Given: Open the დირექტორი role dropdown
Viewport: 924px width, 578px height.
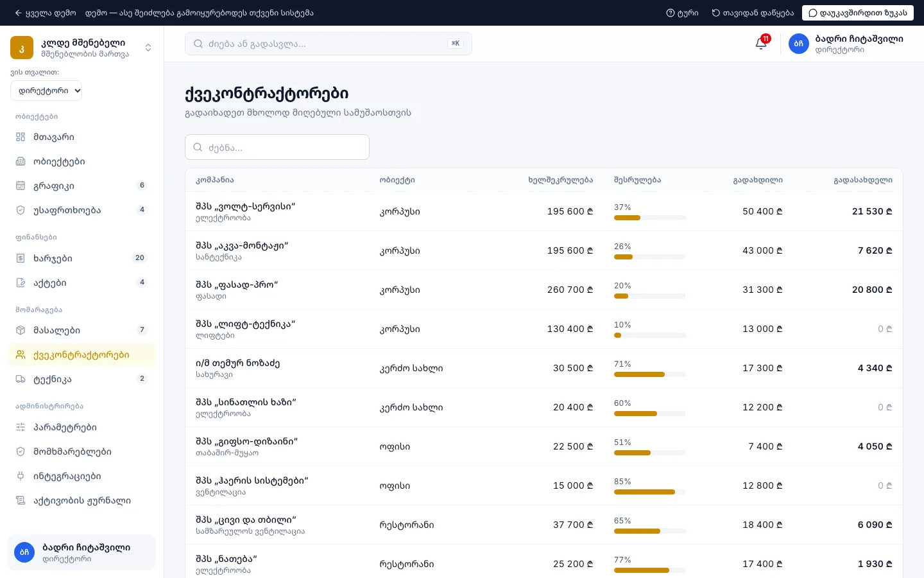Looking at the screenshot, I should tap(46, 91).
